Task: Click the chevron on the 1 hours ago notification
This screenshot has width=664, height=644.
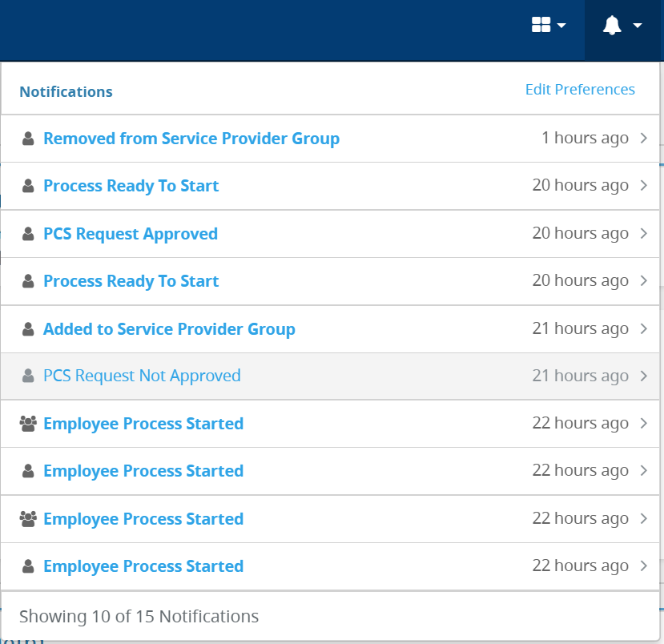Action: coord(644,138)
